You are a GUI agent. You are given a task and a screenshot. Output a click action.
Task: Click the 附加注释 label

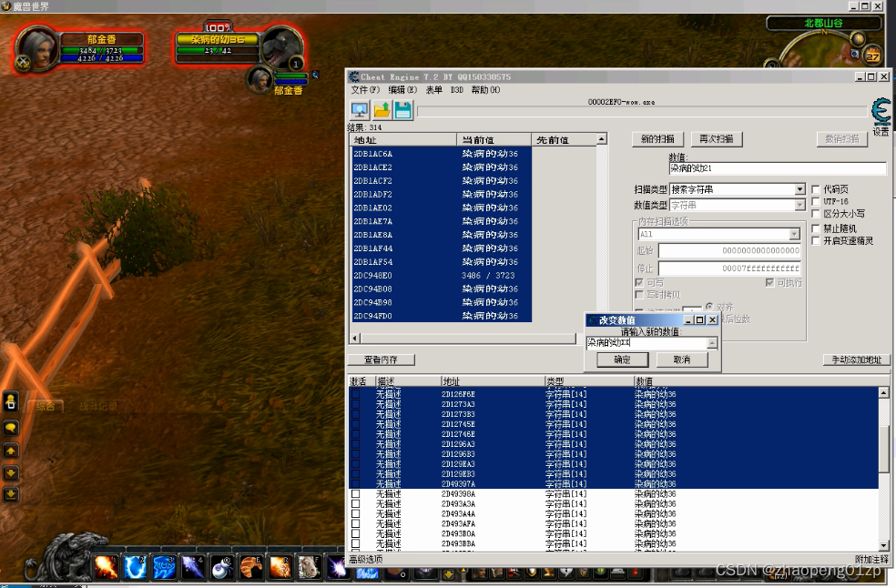point(871,560)
